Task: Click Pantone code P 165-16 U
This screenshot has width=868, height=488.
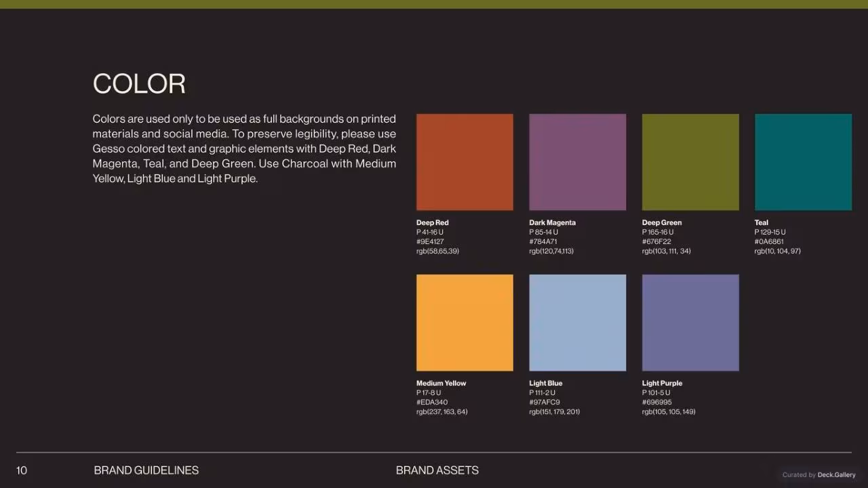Action: (x=658, y=232)
